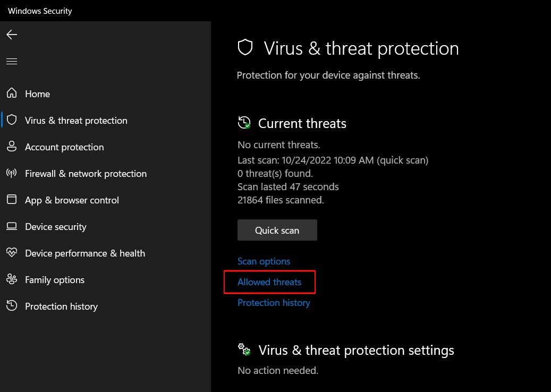Open Home from the sidebar
551x392 pixels.
click(x=37, y=94)
